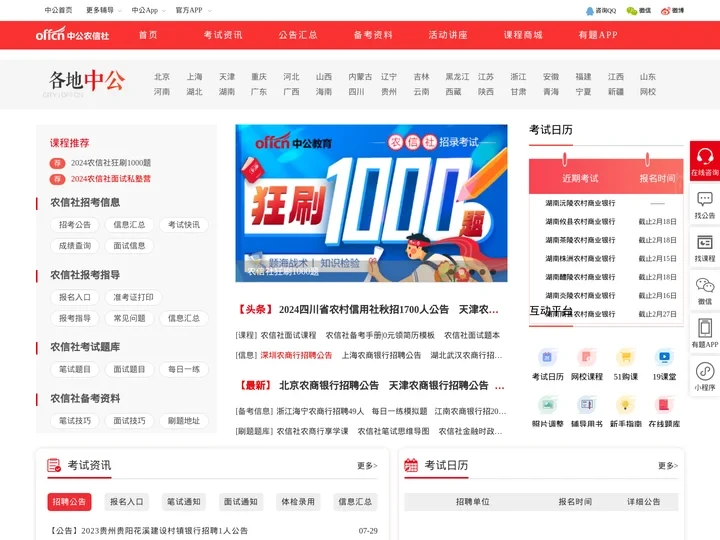Image resolution: width=720 pixels, height=540 pixels.
Task: Open the 照片调整 icon
Action: coord(547,405)
